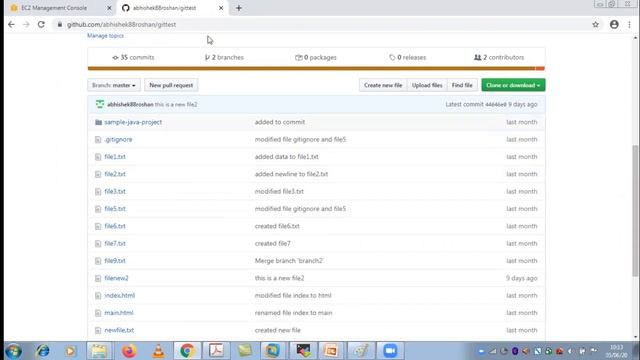Image resolution: width=640 pixels, height=360 pixels.
Task: Click Create new file button
Action: (383, 85)
